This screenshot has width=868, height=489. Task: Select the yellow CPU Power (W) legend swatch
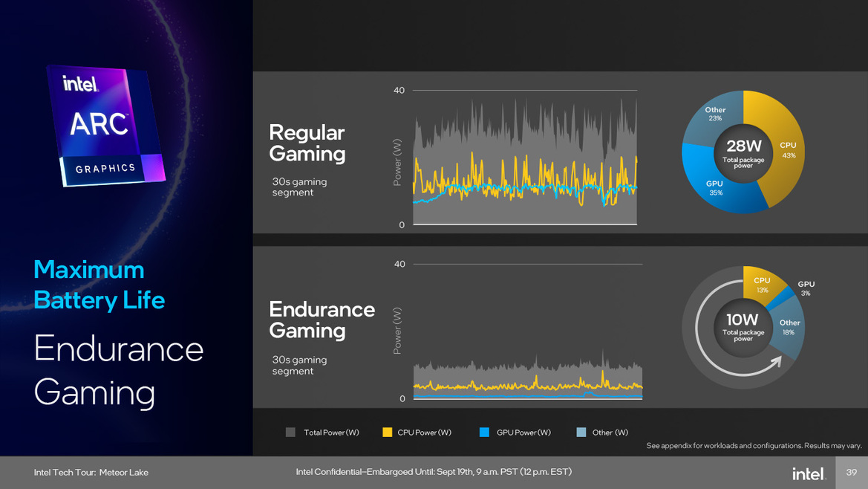coord(388,433)
